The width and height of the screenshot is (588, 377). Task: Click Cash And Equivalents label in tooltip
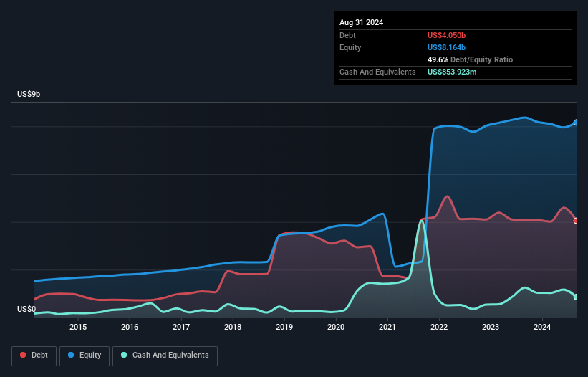[x=377, y=72]
